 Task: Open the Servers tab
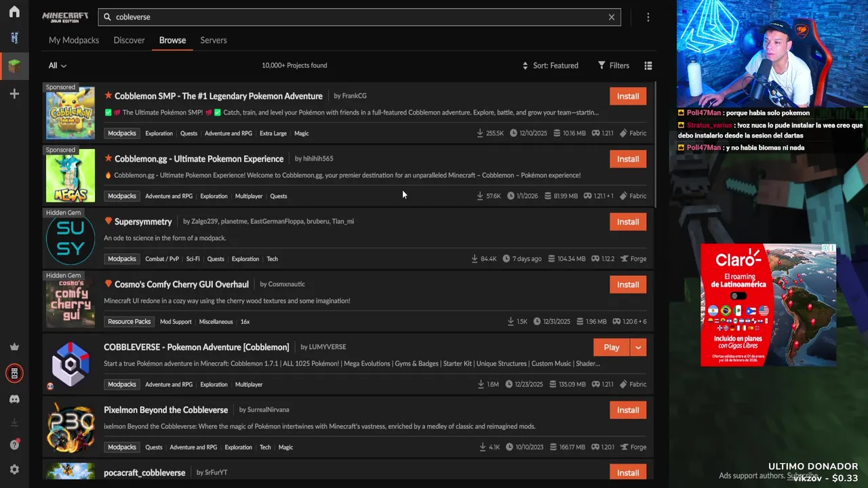214,40
